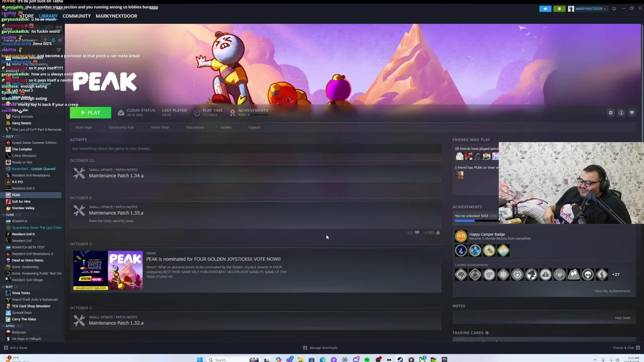This screenshot has width=644, height=362.
Task: Open the game settings gear icon
Action: pos(611,113)
